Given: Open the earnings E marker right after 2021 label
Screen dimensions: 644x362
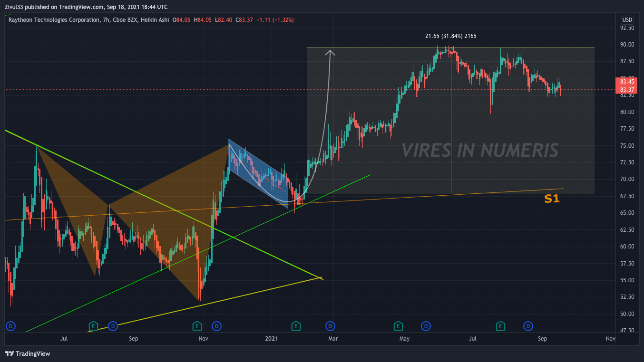Looking at the screenshot, I should click(x=296, y=326).
